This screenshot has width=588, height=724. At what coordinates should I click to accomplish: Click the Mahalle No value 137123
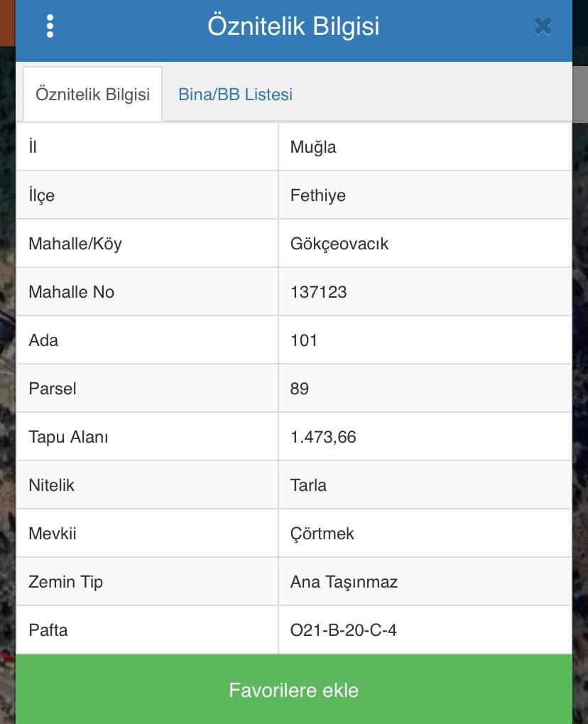click(318, 292)
